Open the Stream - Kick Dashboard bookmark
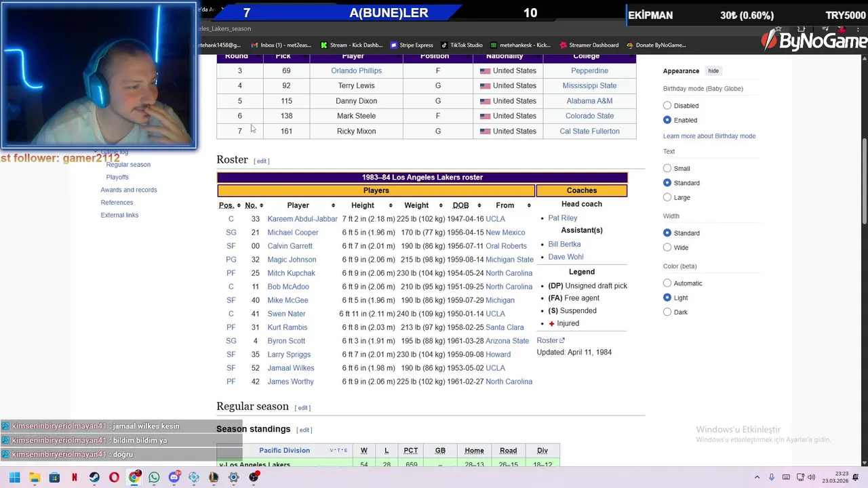The width and height of the screenshot is (868, 488). (352, 45)
